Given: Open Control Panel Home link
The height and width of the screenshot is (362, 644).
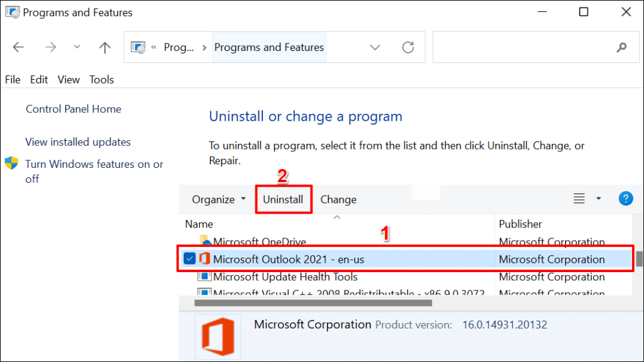Looking at the screenshot, I should click(74, 109).
